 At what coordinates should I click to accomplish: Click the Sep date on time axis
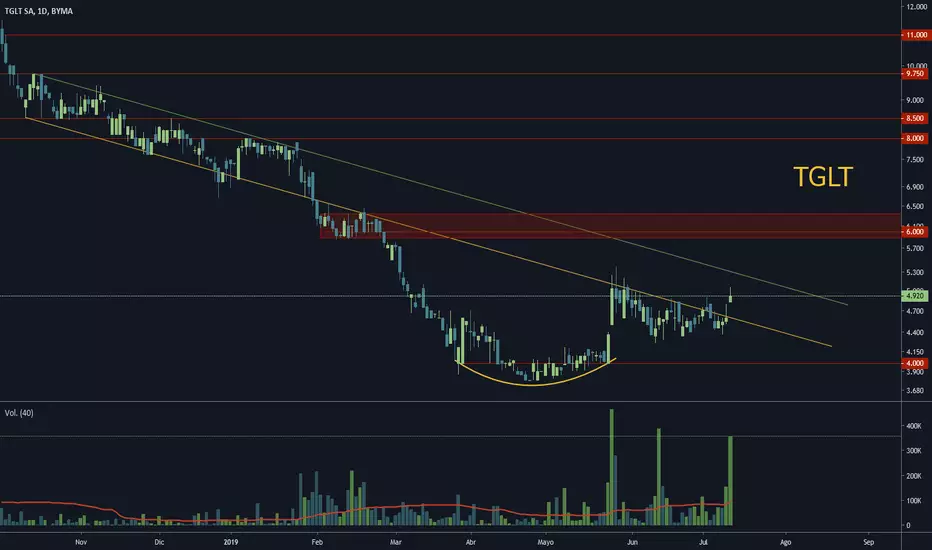pos(868,542)
